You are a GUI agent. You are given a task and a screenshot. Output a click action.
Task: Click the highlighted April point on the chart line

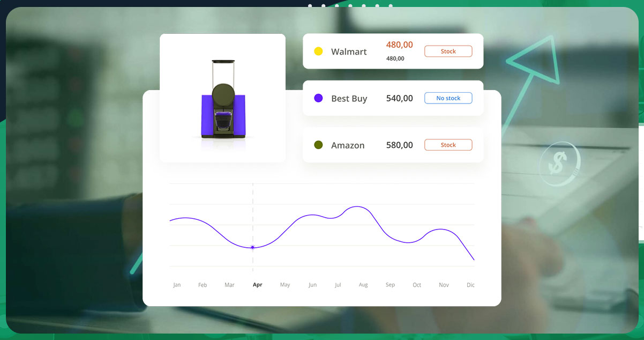(253, 247)
